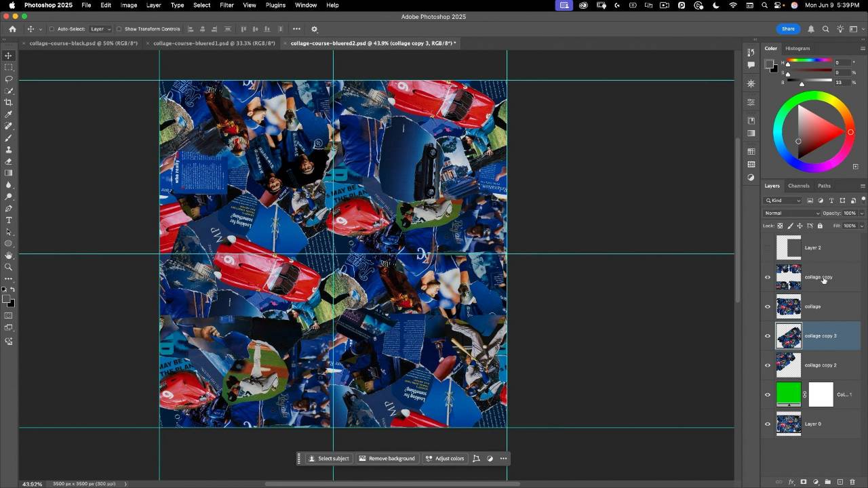Screen dimensions: 868x488
Task: Choose the Hand tool
Action: pyautogui.click(x=9, y=256)
